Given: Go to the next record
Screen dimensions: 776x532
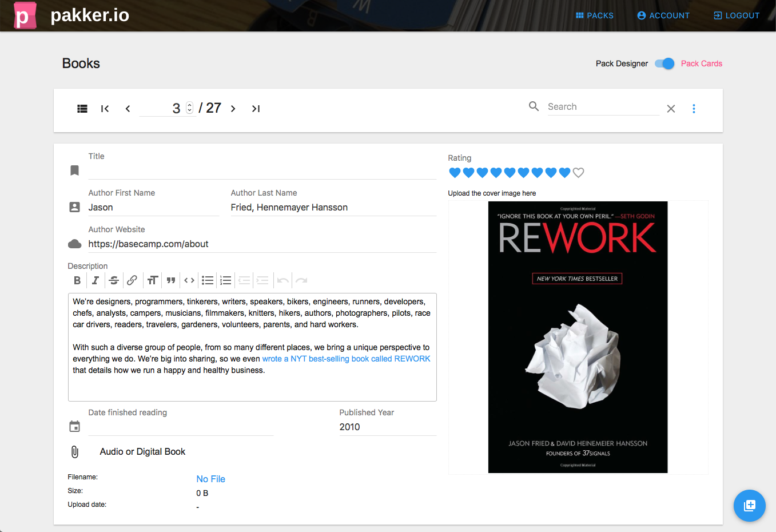Looking at the screenshot, I should pos(233,109).
